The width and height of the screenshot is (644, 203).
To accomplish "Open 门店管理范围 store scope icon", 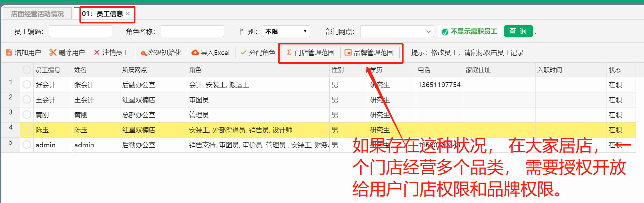I will [x=289, y=52].
